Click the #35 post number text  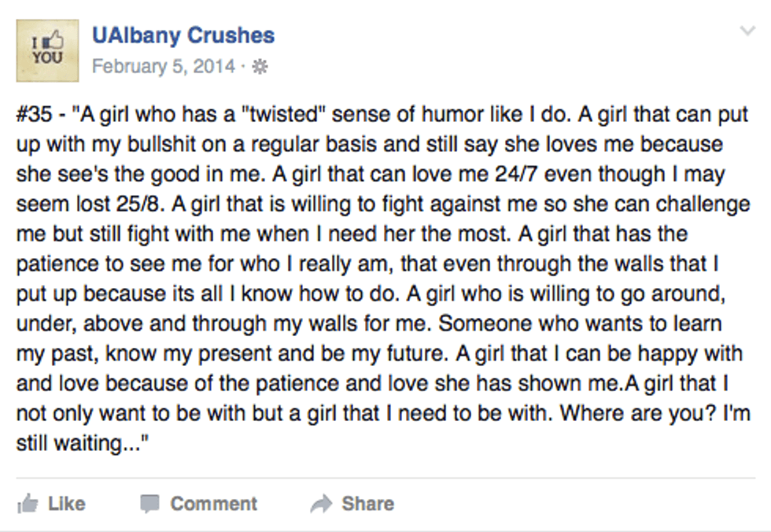point(33,116)
